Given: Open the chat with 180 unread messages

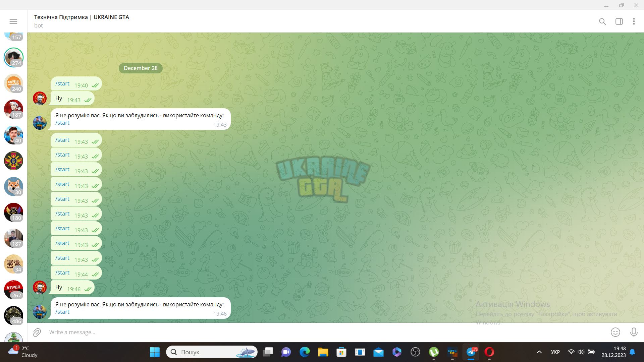Looking at the screenshot, I should tap(13, 212).
